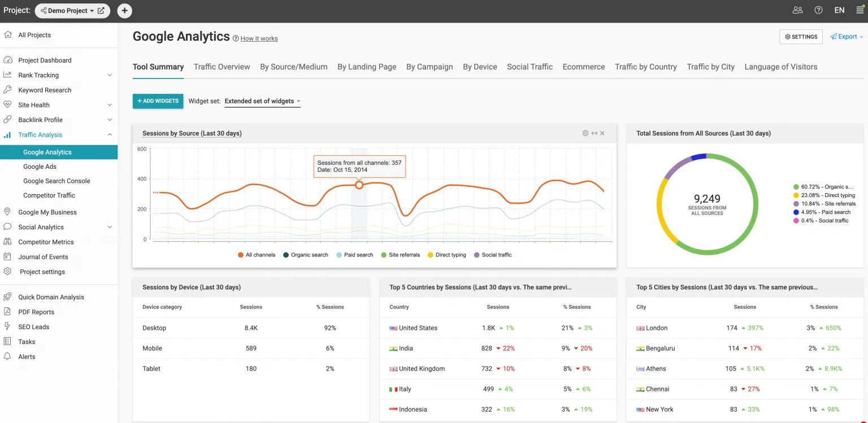Click the Tasks list icon

[x=8, y=342]
